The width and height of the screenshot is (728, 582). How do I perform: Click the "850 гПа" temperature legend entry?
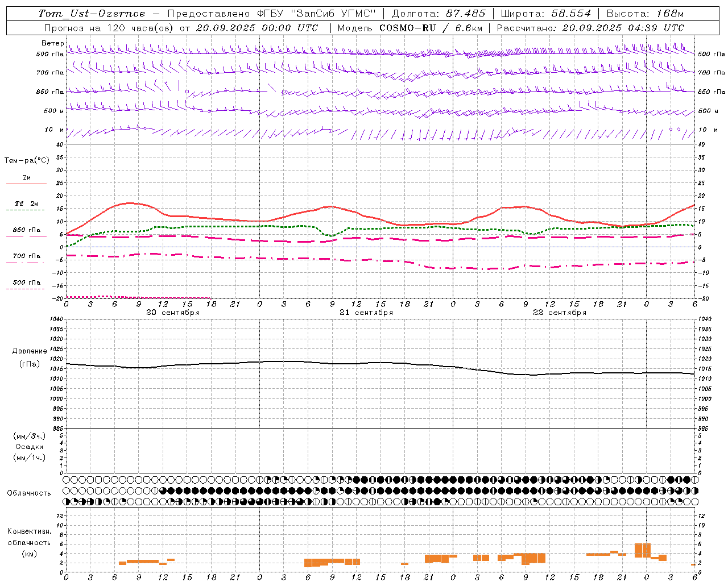click(27, 230)
